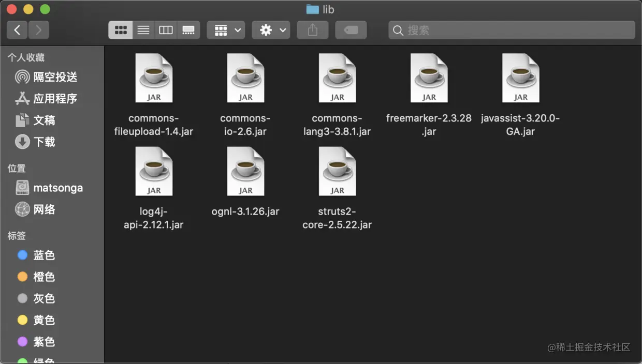
Task: Open the gear action menu
Action: pos(271,30)
